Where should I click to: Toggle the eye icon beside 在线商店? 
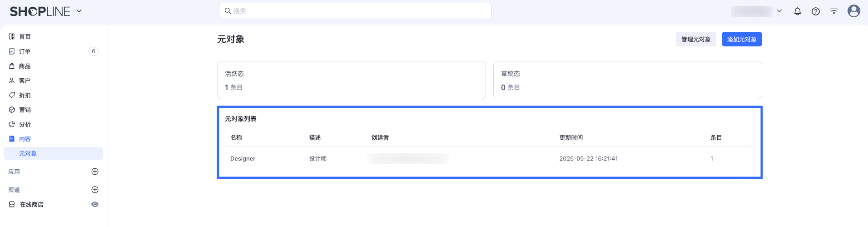point(95,204)
